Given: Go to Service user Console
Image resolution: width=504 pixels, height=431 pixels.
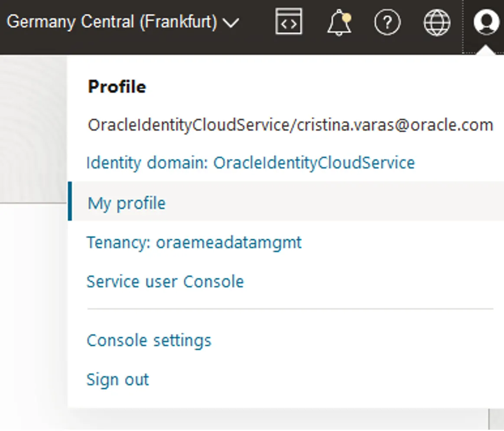Looking at the screenshot, I should point(165,282).
